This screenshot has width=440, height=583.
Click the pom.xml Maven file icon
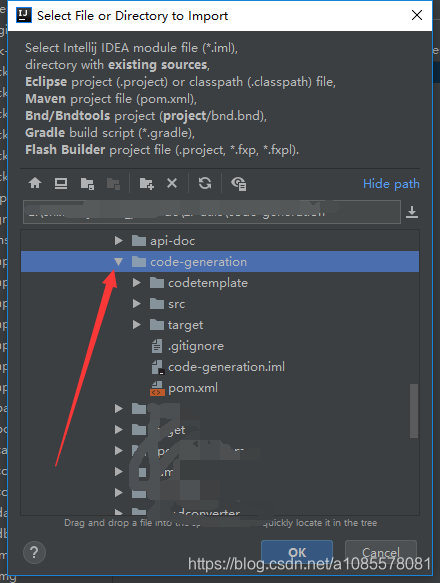(x=157, y=388)
